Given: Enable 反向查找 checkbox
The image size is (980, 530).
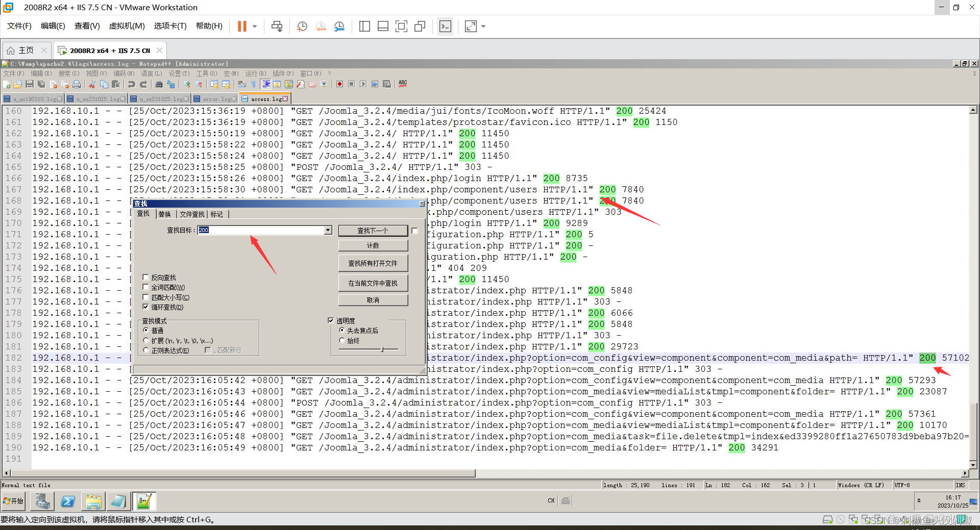Looking at the screenshot, I should pyautogui.click(x=146, y=277).
